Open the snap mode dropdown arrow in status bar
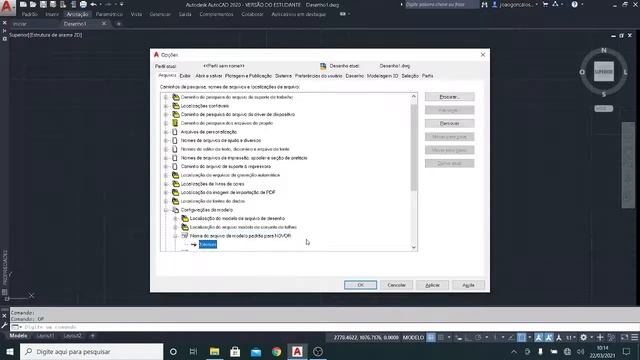Screen dimensions: 640x360 click(449, 337)
